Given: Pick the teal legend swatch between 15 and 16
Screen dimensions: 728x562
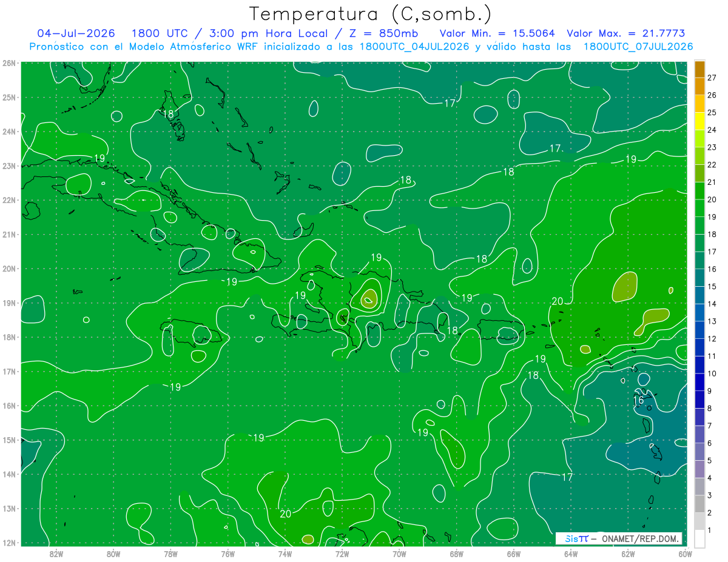Looking at the screenshot, I should [x=699, y=278].
